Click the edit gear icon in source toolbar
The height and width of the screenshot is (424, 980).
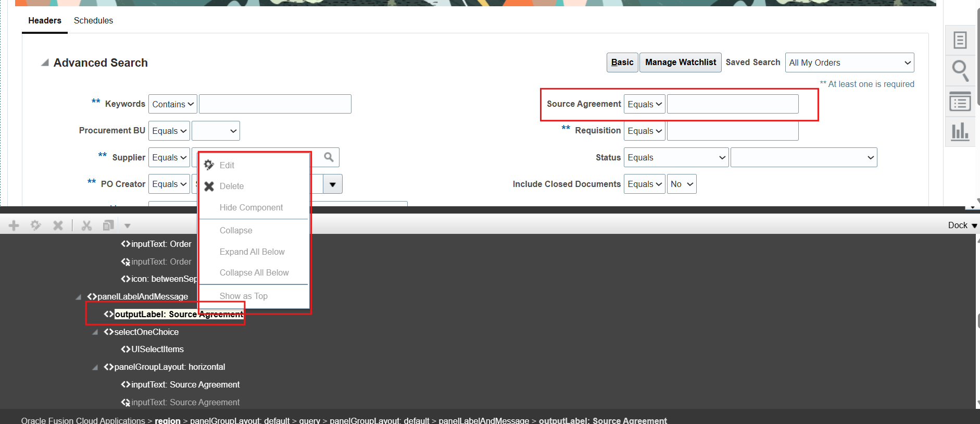[35, 225]
